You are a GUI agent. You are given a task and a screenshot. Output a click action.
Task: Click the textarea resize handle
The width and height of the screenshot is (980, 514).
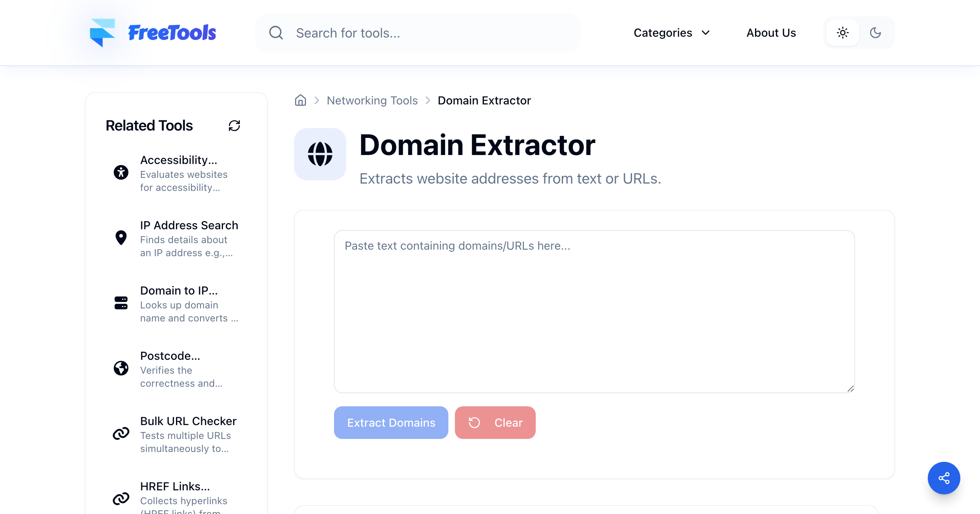pyautogui.click(x=851, y=389)
